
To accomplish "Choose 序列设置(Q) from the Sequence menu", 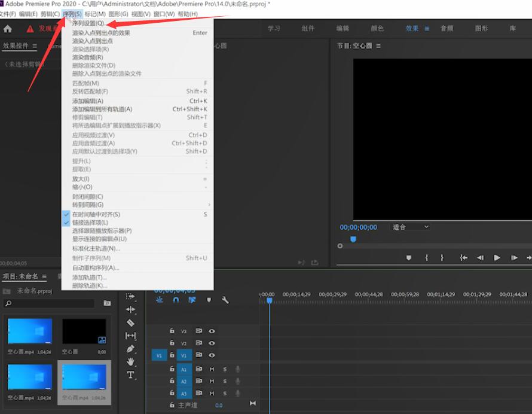I will click(x=137, y=23).
